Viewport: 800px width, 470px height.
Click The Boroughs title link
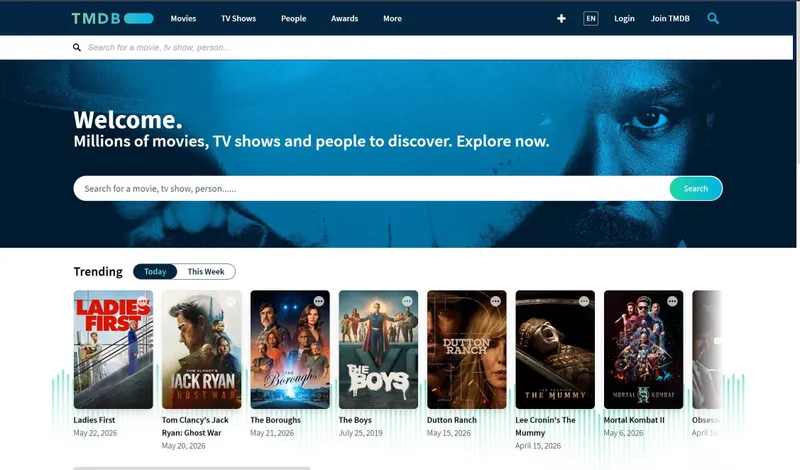(276, 420)
